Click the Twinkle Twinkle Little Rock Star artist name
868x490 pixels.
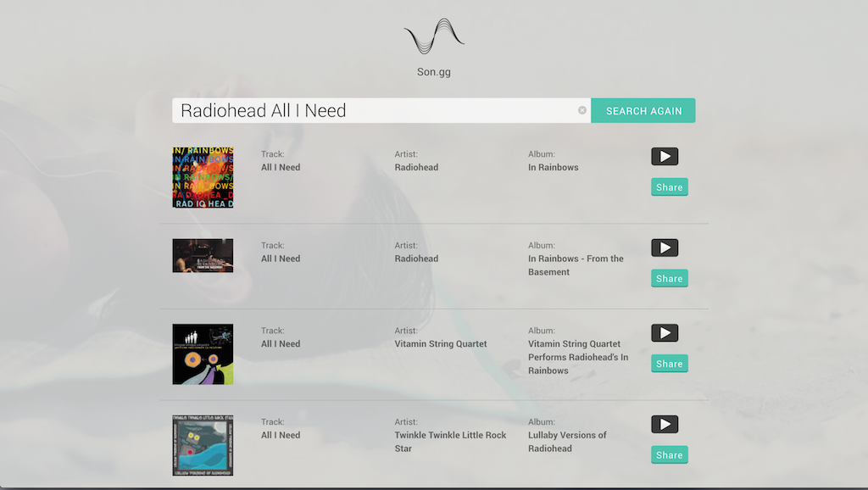pyautogui.click(x=450, y=442)
